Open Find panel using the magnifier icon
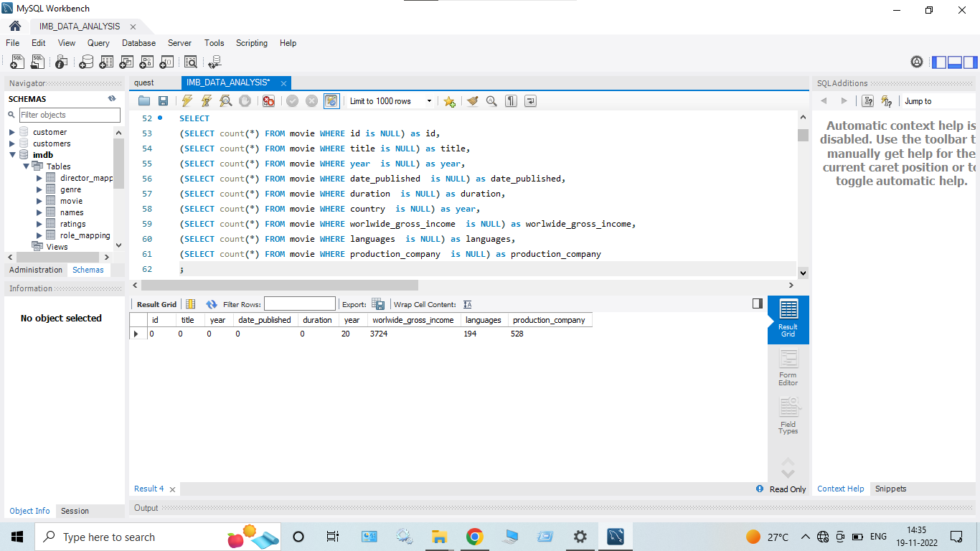Image resolution: width=980 pixels, height=551 pixels. click(491, 100)
